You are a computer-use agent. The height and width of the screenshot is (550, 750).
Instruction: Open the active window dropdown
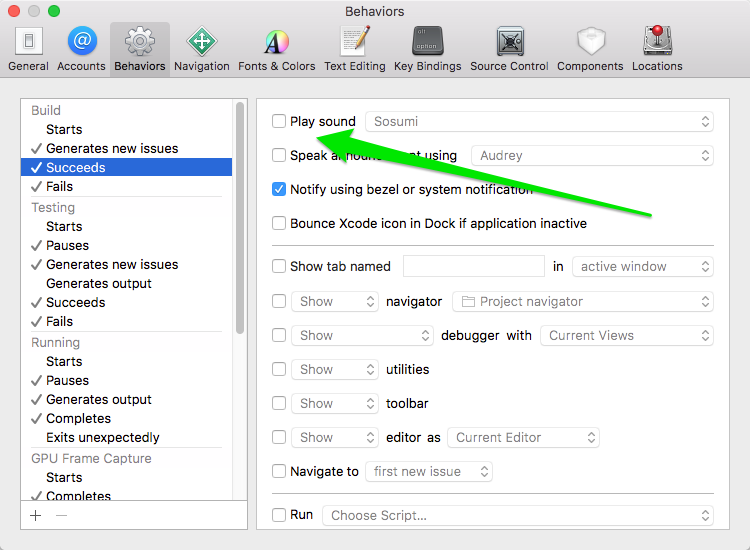pos(643,266)
